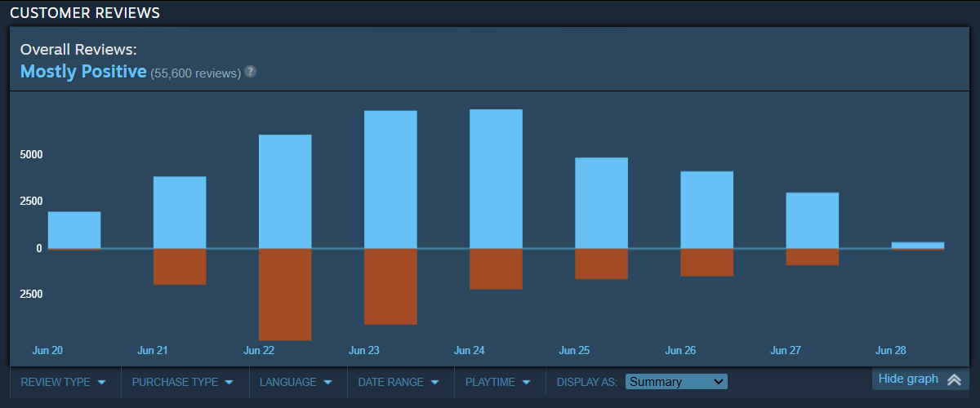Select the Jun 26 negative orange bar
Screen dimensions: 980x408
pyautogui.click(x=706, y=263)
